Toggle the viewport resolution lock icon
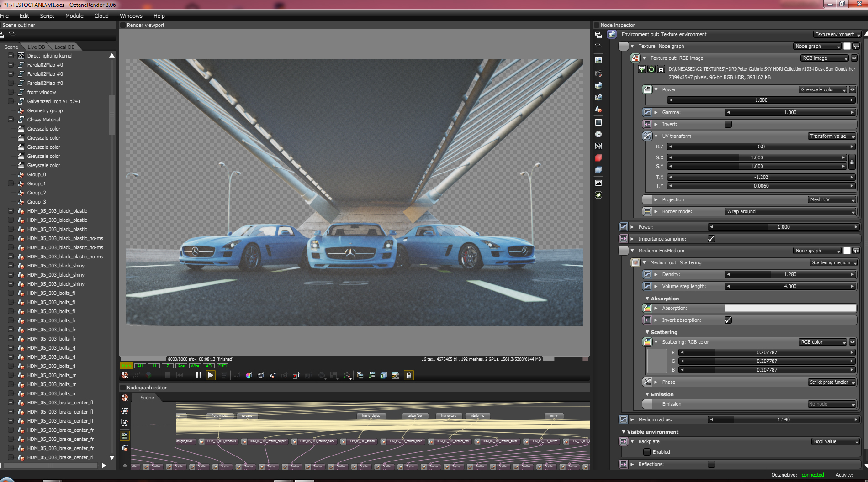 409,375
